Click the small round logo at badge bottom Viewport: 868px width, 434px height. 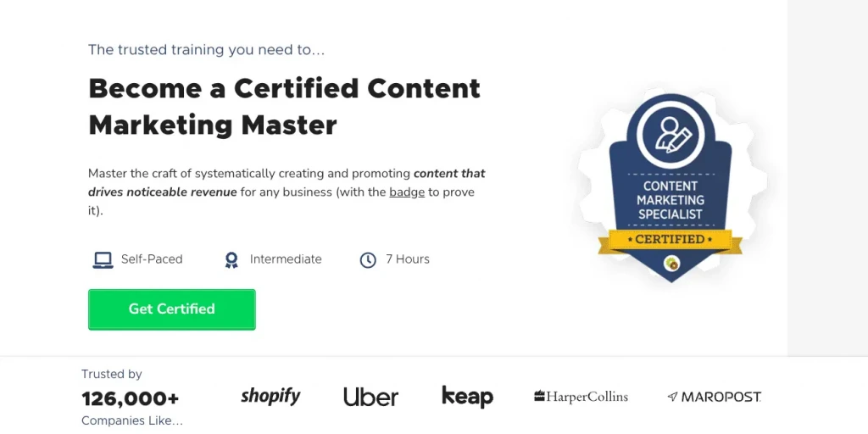pyautogui.click(x=671, y=264)
